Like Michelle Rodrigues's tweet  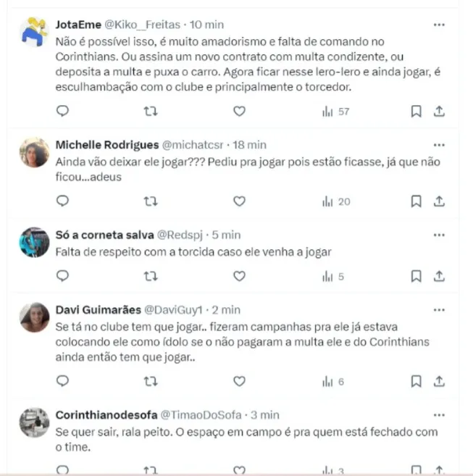238,201
